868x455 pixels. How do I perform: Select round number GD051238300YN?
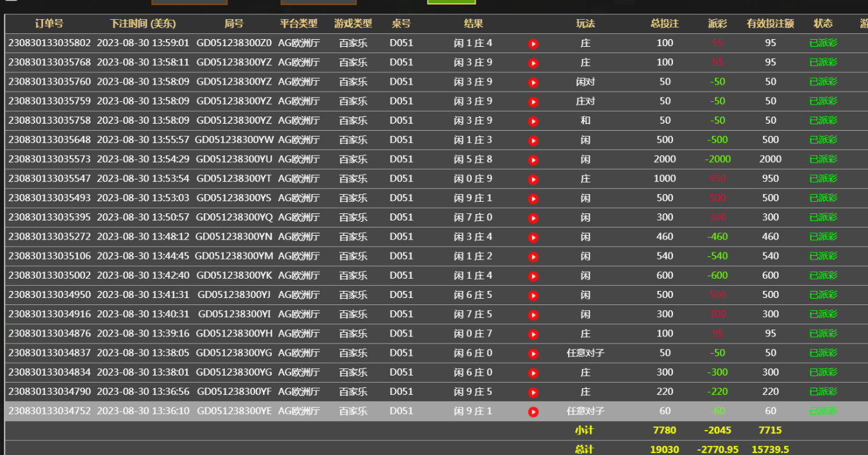click(234, 236)
